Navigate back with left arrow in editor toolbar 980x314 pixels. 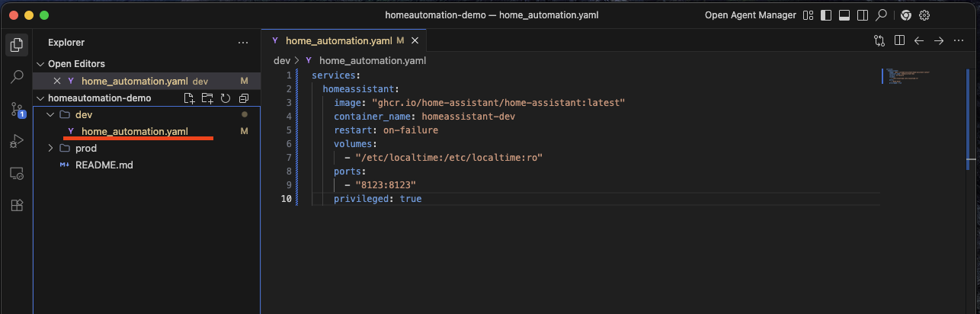[x=919, y=40]
